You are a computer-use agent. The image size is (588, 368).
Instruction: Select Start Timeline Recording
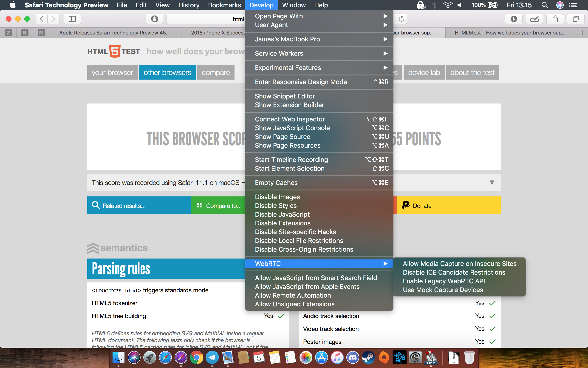coord(319,160)
